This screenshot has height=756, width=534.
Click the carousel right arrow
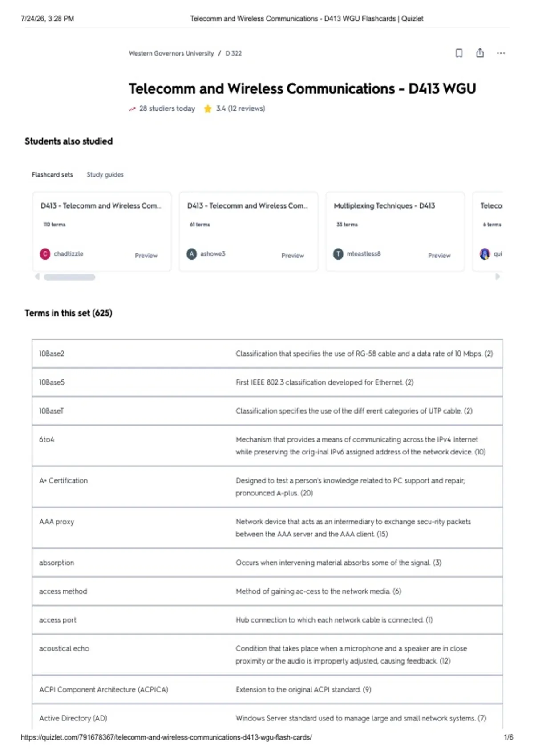pos(498,277)
